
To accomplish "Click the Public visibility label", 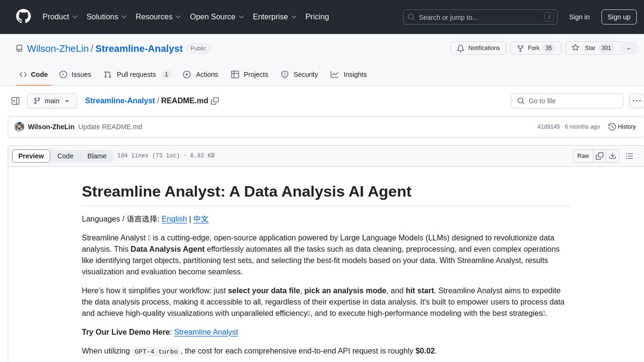I will (x=198, y=48).
